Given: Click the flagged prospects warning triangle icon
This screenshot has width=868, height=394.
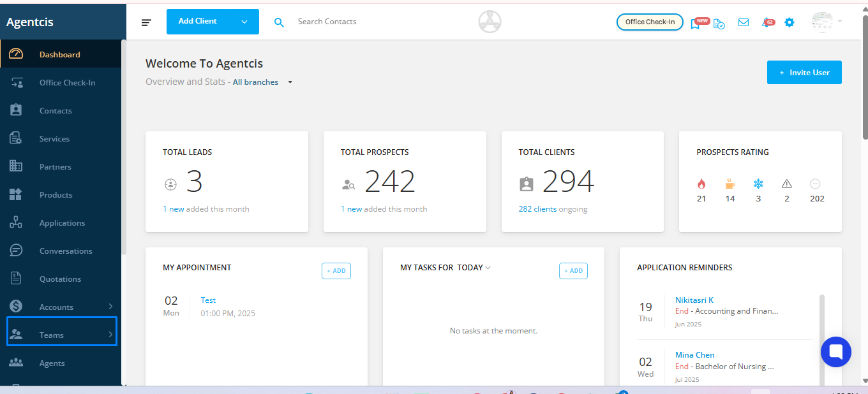Looking at the screenshot, I should pyautogui.click(x=786, y=184).
